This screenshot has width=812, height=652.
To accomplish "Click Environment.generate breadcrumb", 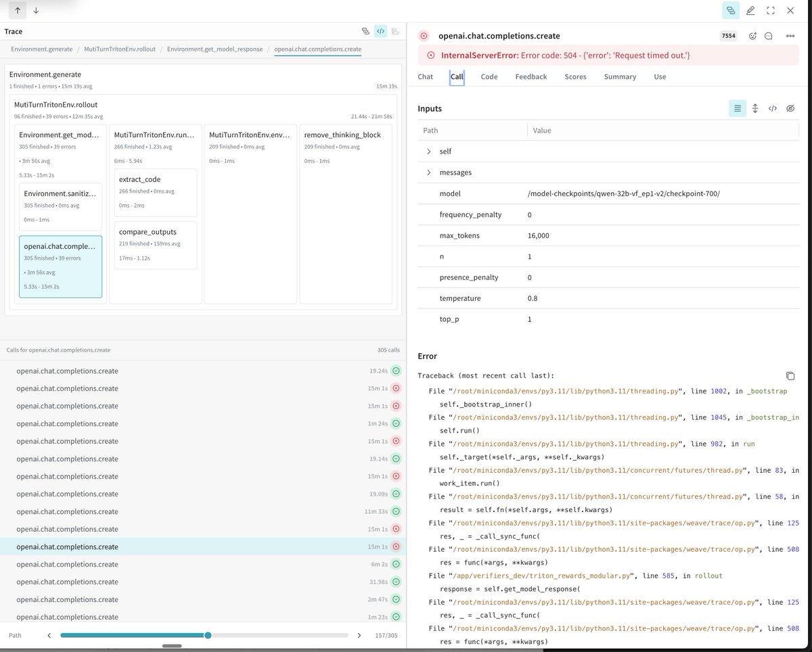I will 42,49.
